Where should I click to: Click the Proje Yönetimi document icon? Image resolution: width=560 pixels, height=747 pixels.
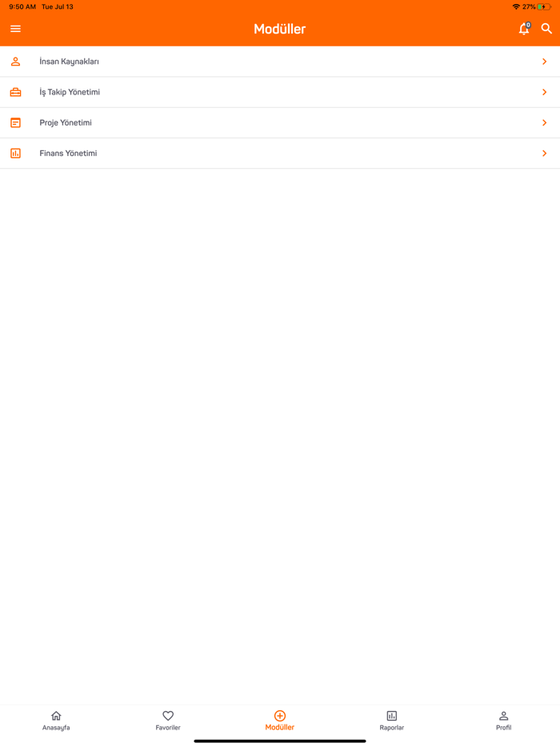pos(16,122)
